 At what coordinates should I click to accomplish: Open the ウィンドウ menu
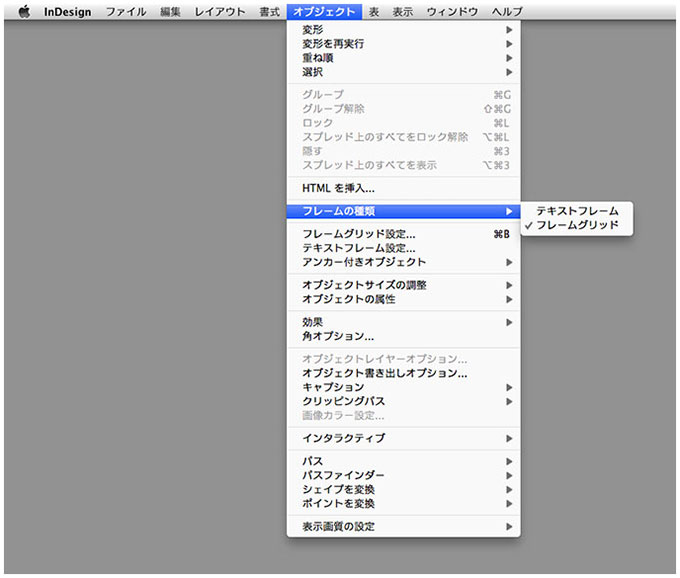point(452,12)
